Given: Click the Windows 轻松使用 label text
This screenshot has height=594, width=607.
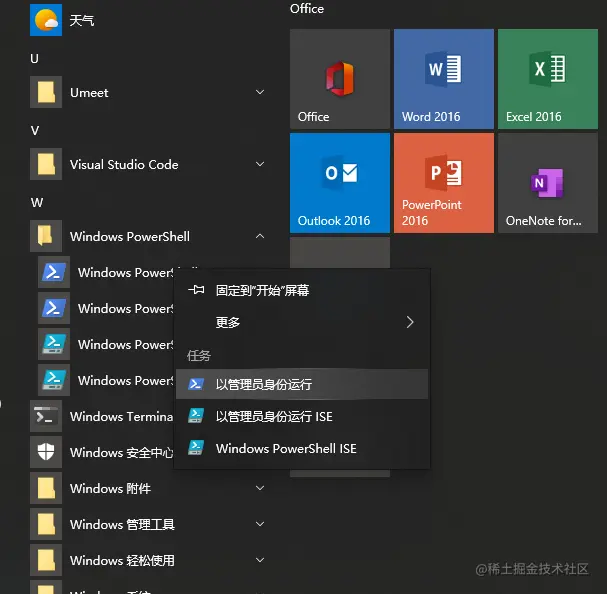Looking at the screenshot, I should coord(122,560).
